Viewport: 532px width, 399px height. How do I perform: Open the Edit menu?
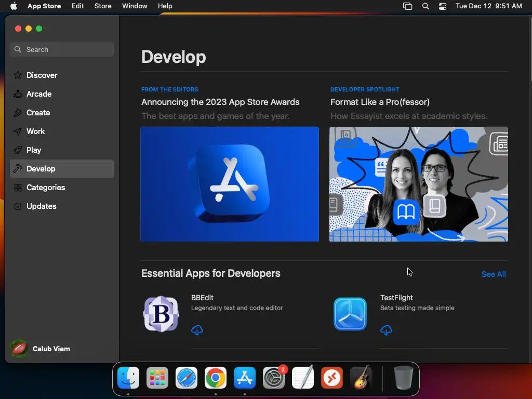coord(78,6)
